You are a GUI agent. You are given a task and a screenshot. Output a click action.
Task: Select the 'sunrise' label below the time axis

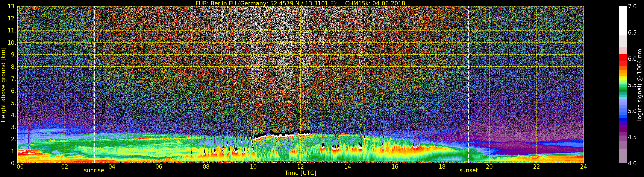click(94, 171)
